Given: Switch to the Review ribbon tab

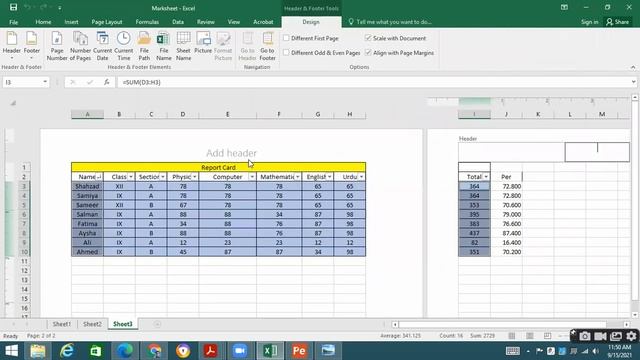Looking at the screenshot, I should click(x=206, y=22).
